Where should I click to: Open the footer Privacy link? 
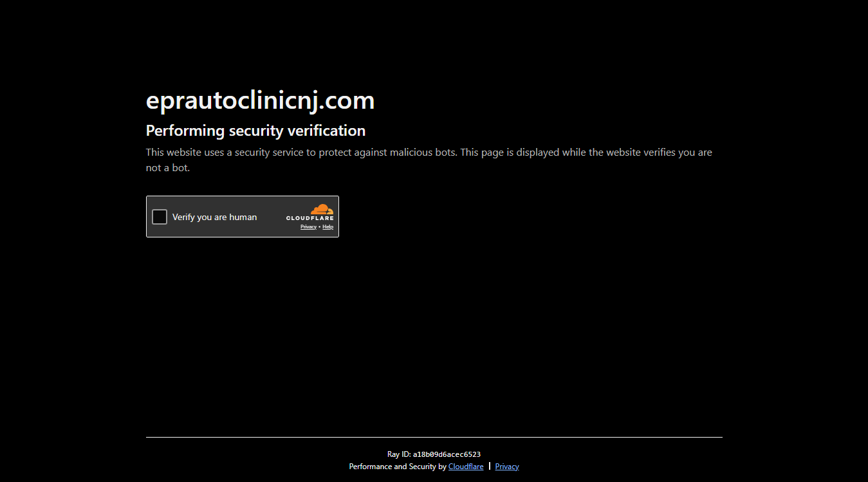pos(507,467)
